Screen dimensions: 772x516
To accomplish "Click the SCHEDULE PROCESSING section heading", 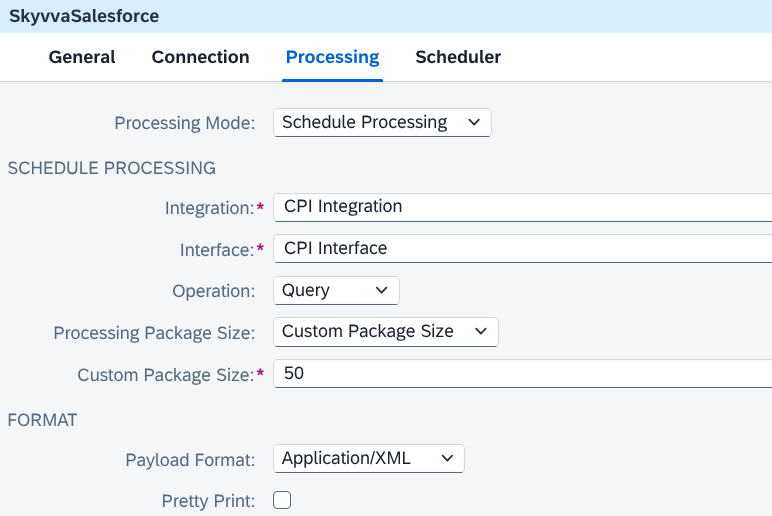I will click(112, 168).
